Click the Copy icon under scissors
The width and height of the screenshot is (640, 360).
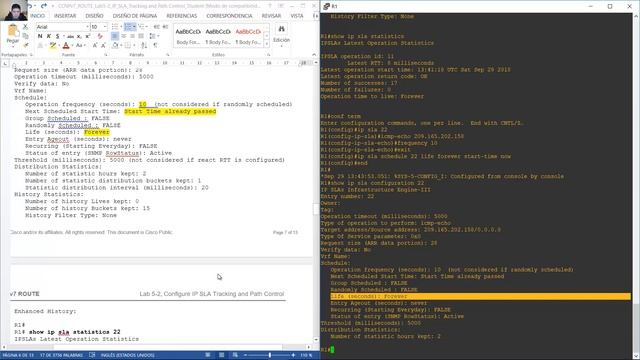click(25, 36)
